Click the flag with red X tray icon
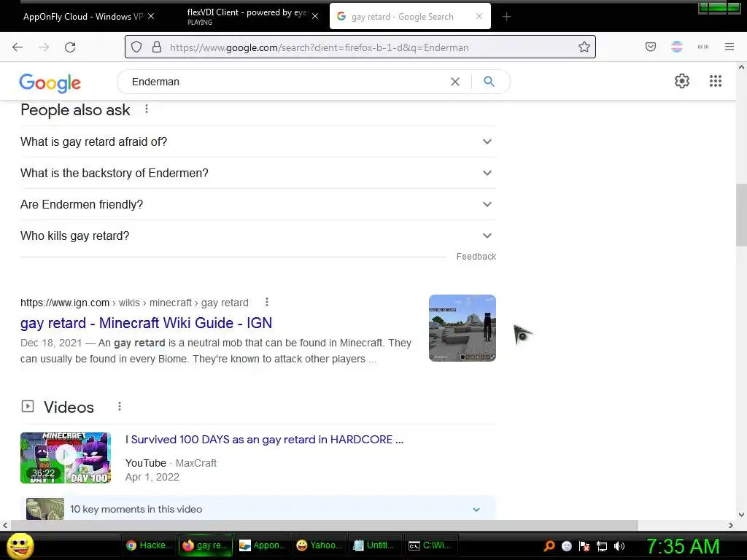 tap(584, 546)
